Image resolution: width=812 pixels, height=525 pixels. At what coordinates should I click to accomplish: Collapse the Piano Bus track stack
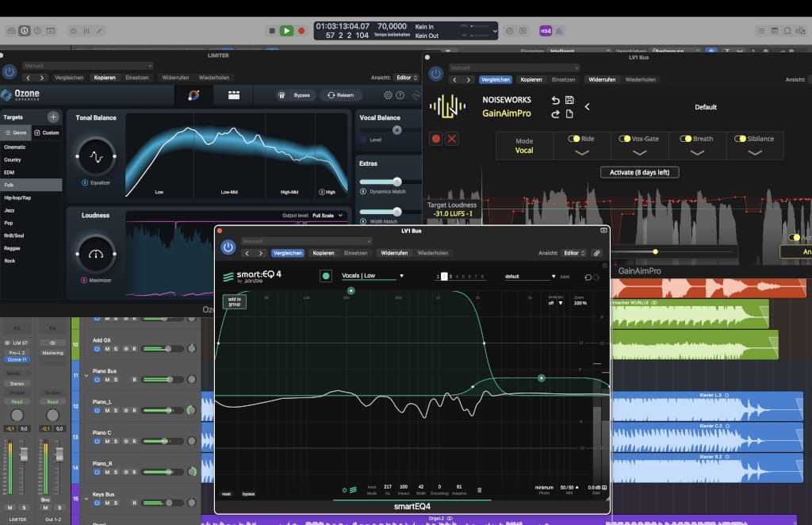coord(86,375)
